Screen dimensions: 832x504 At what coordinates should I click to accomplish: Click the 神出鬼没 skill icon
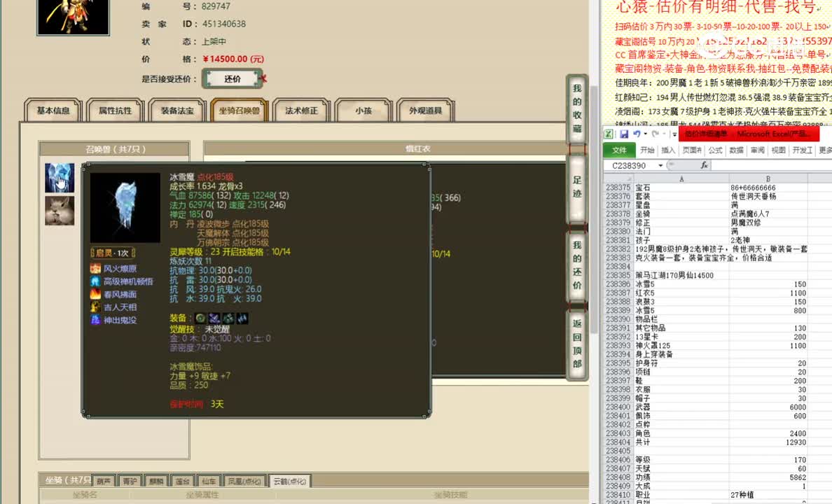(x=95, y=319)
